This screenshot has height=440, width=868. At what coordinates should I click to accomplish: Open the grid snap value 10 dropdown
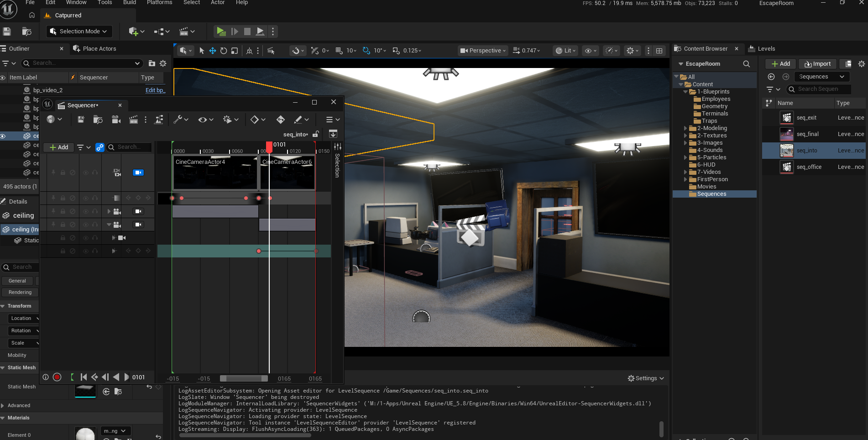pos(351,51)
